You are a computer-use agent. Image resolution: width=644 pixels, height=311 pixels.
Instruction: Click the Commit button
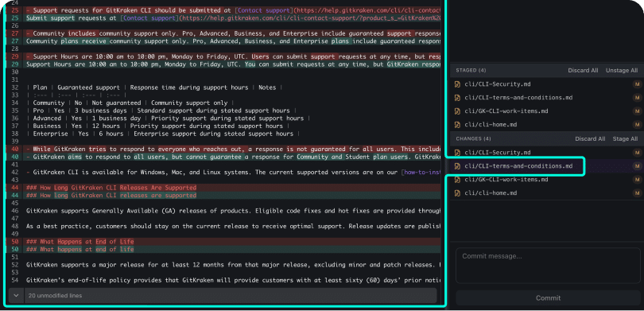[x=548, y=297]
